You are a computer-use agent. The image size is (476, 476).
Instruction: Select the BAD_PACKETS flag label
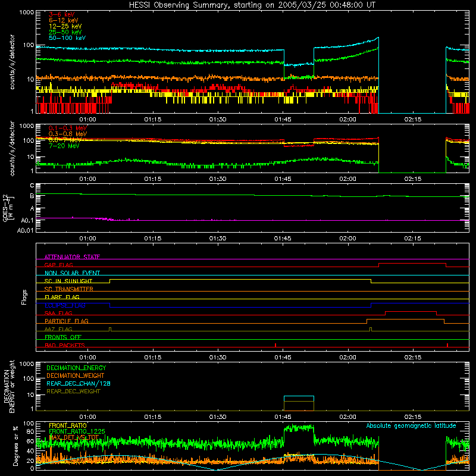(65, 345)
